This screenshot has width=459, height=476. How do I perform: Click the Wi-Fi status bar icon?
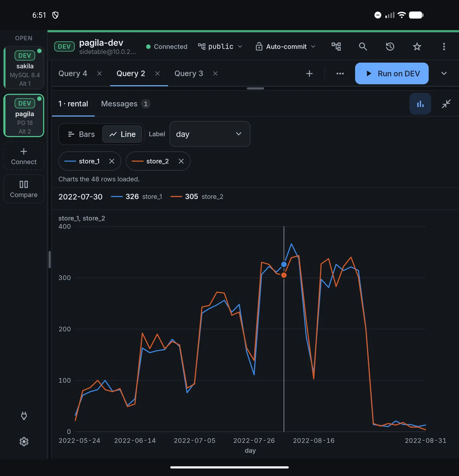[402, 15]
